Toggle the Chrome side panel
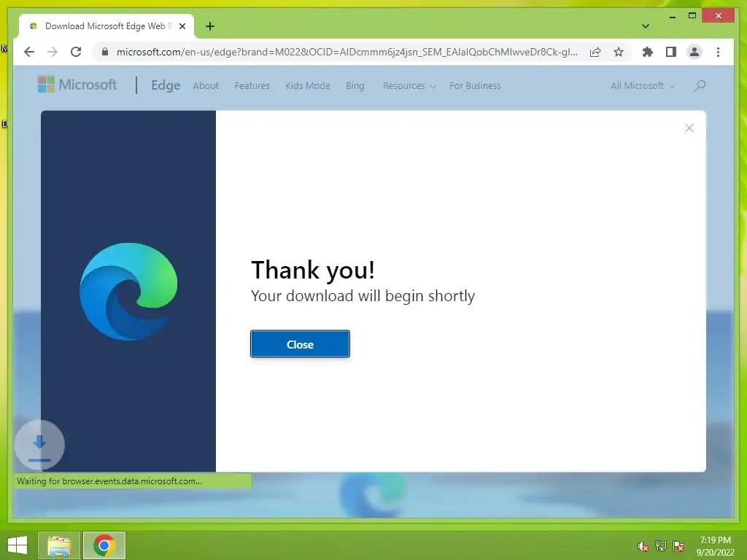This screenshot has height=560, width=747. [671, 52]
